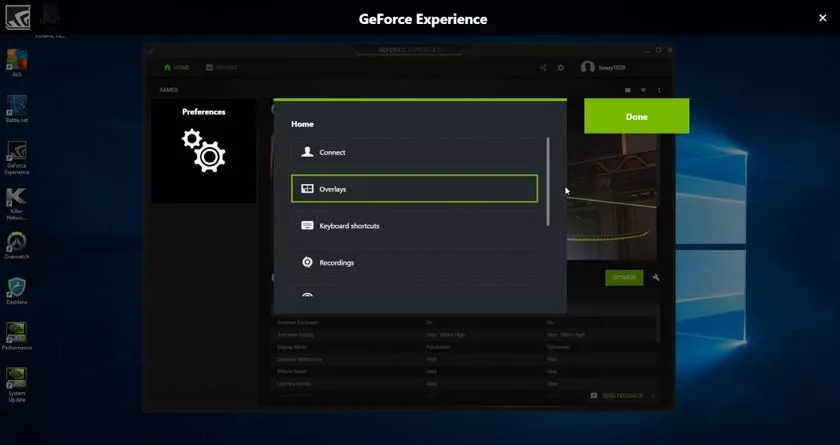Open the Dashlane desktop shortcut
The height and width of the screenshot is (445, 840).
[17, 291]
